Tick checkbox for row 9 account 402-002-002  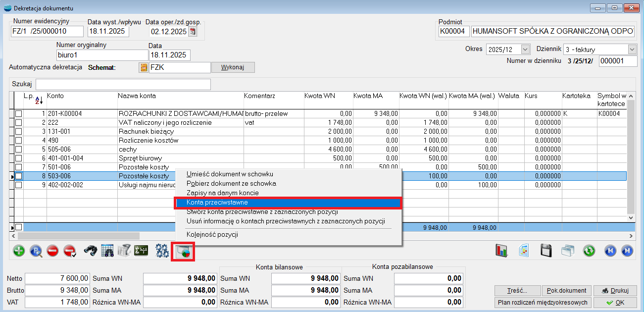pos(18,185)
